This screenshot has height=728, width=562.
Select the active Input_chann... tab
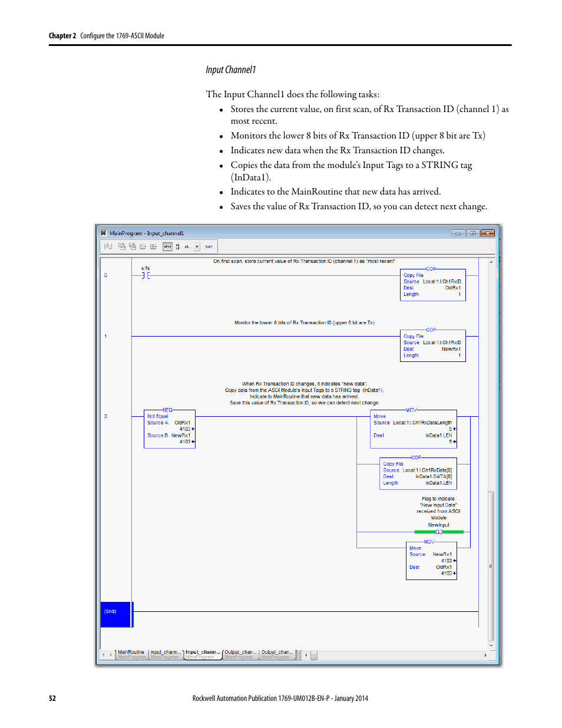point(203,654)
